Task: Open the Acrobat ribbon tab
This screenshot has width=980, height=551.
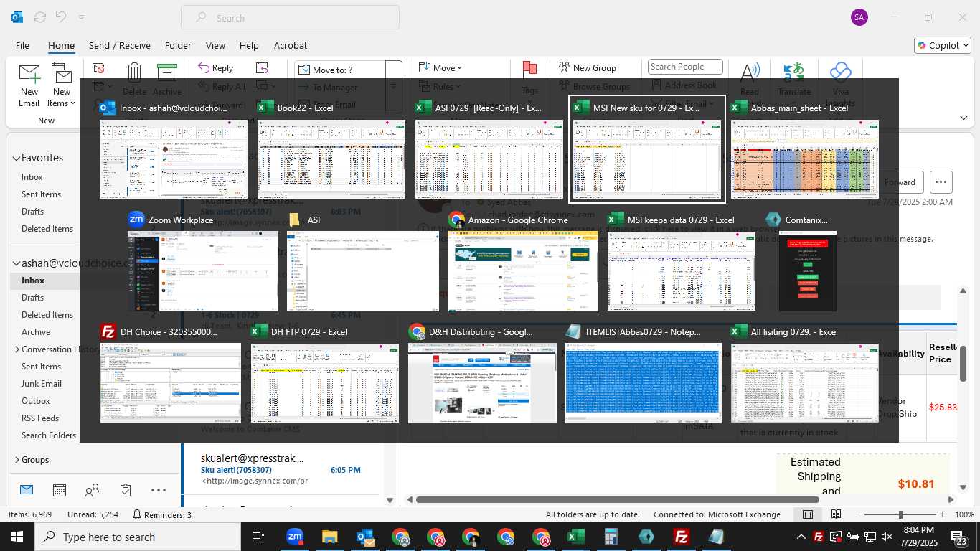Action: [291, 45]
